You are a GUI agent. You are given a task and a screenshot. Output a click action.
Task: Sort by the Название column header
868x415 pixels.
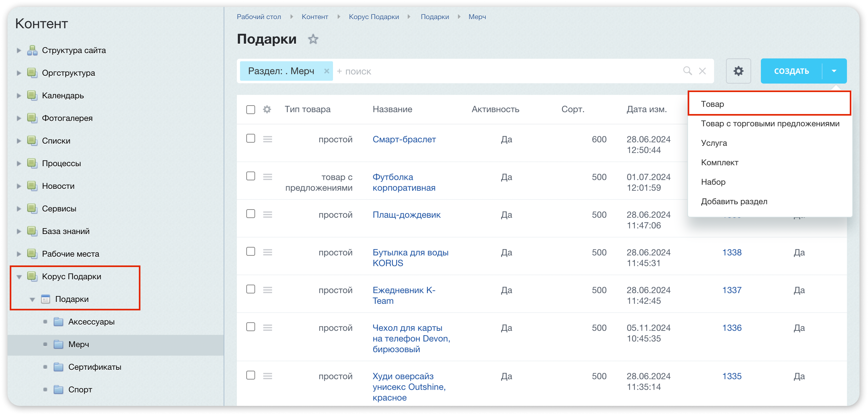pyautogui.click(x=392, y=109)
